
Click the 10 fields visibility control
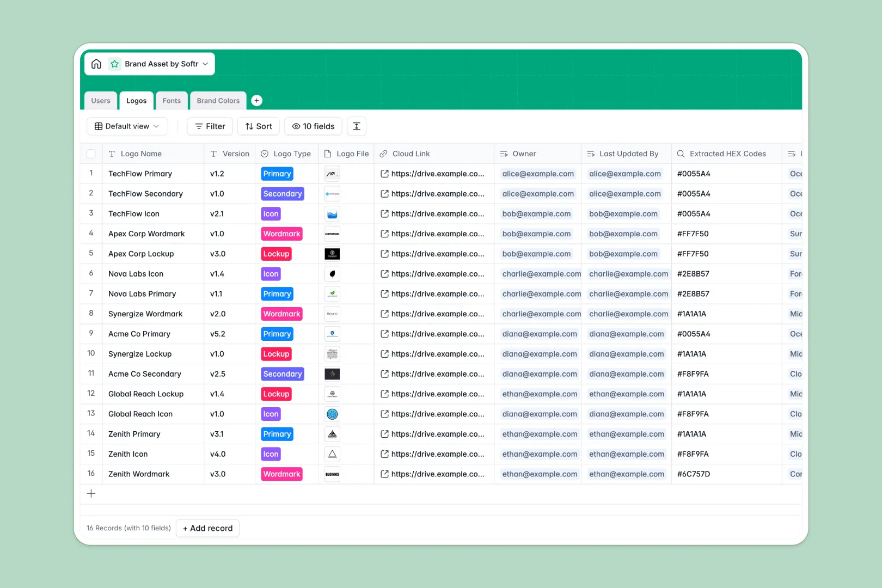[x=313, y=126]
